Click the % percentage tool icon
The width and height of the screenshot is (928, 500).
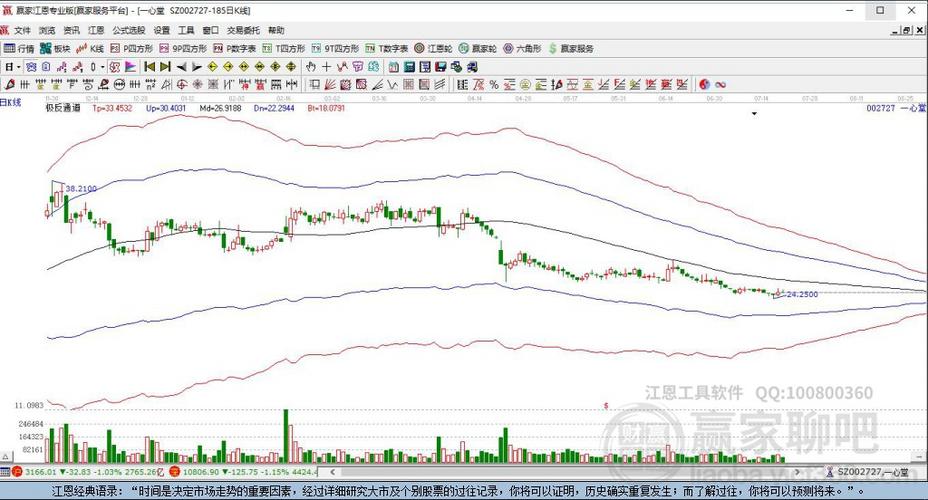(x=494, y=85)
